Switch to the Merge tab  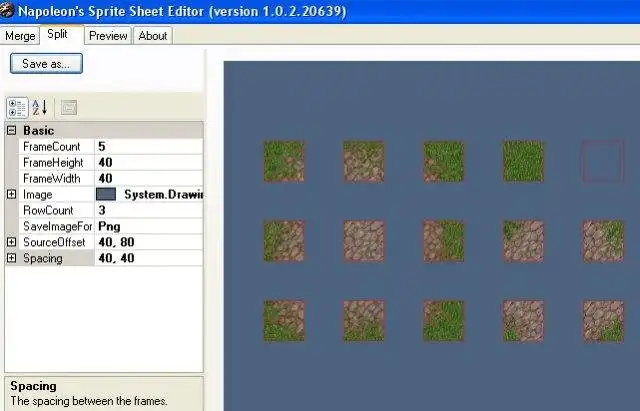(20, 36)
